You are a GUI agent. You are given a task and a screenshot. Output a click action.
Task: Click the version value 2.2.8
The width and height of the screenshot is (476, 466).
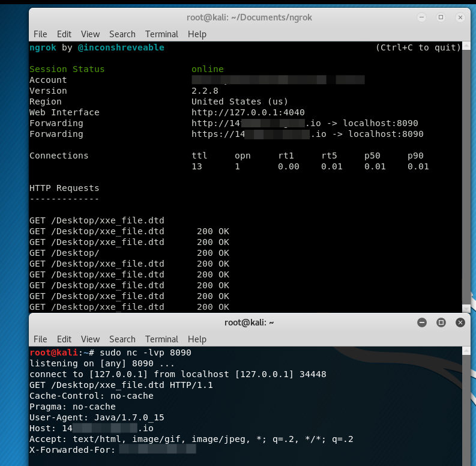[205, 91]
